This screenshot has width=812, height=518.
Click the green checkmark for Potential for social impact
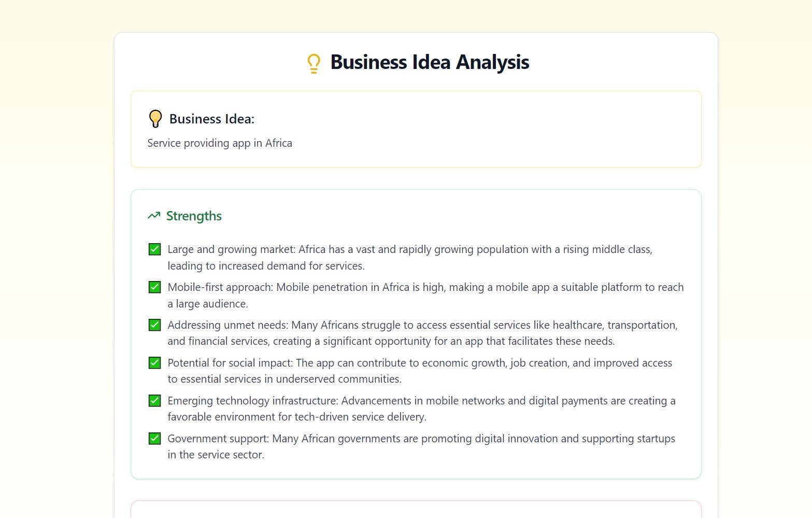(x=154, y=363)
